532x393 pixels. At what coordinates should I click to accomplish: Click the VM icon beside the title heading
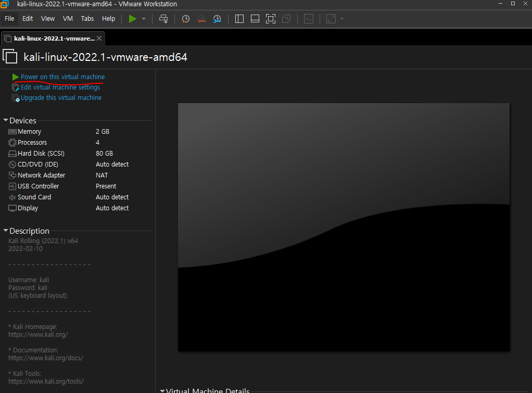10,56
